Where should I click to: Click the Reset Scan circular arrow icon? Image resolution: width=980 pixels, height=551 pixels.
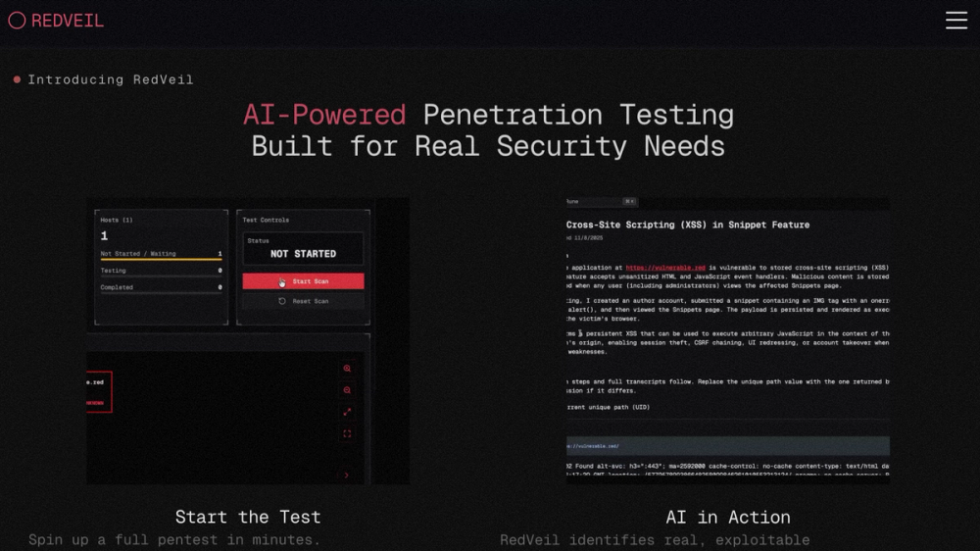(x=282, y=301)
